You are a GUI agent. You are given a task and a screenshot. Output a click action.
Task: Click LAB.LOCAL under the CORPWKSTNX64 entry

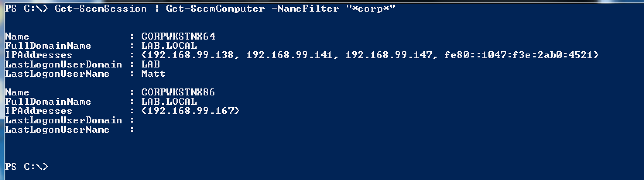(x=169, y=46)
